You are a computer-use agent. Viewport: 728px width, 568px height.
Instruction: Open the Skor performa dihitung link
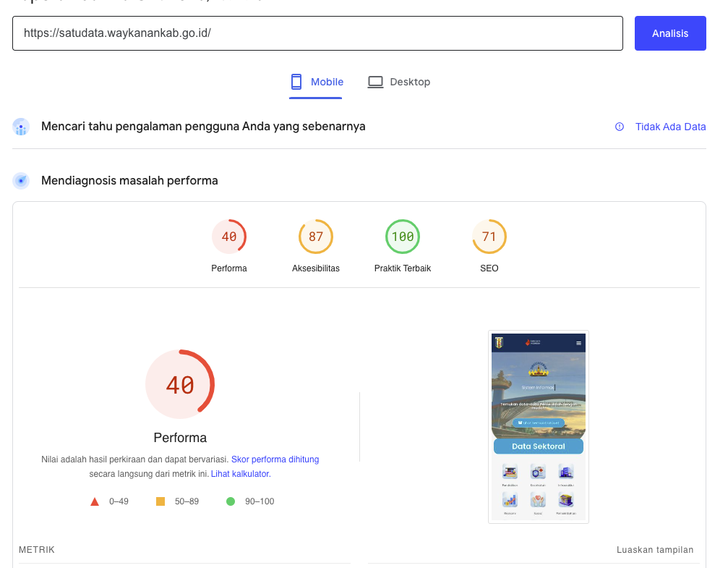(x=275, y=459)
